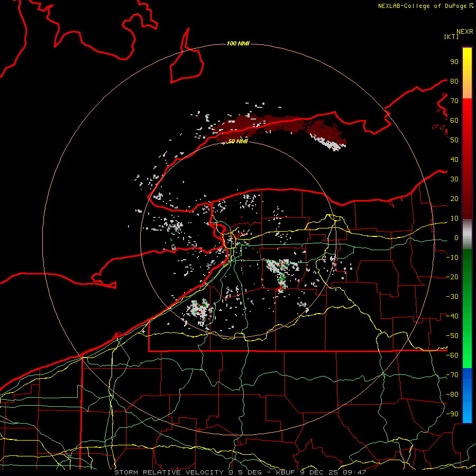Select the 10 value on velocity scale

coord(454,218)
